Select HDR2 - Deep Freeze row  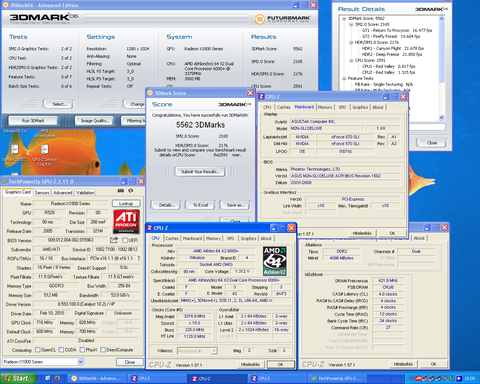click(391, 54)
